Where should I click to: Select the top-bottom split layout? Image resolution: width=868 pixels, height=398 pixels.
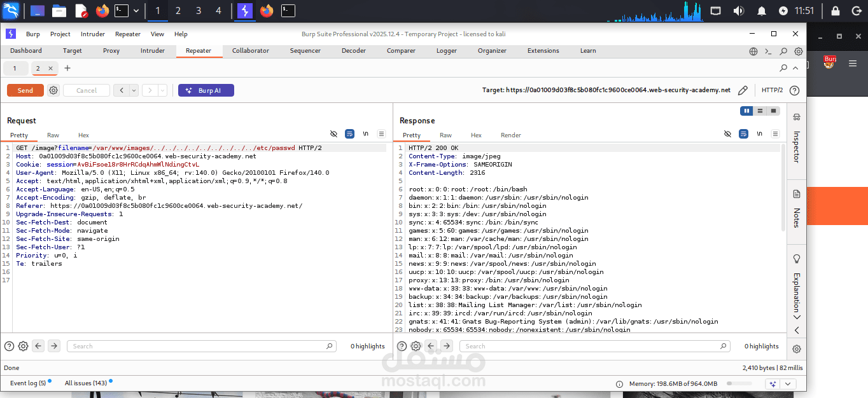pyautogui.click(x=760, y=111)
